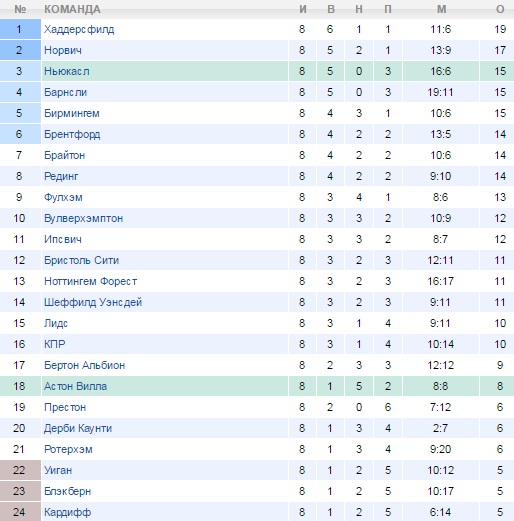Open the Брентфорд team link
Viewport: 514px width, 521px height.
coord(72,134)
